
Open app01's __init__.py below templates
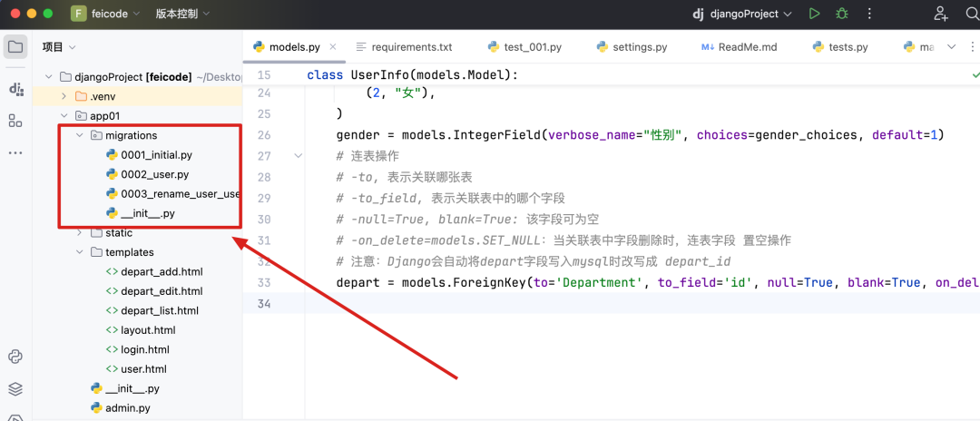[124, 388]
